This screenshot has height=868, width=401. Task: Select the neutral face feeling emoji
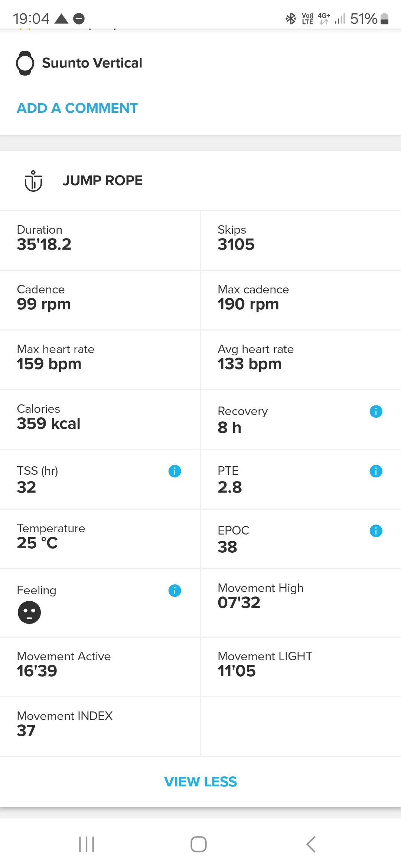pos(29,612)
